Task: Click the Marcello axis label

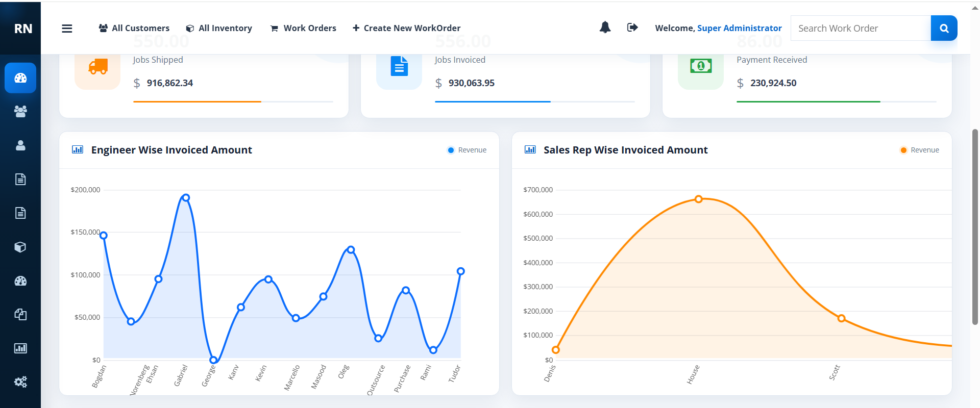Action: coord(292,378)
